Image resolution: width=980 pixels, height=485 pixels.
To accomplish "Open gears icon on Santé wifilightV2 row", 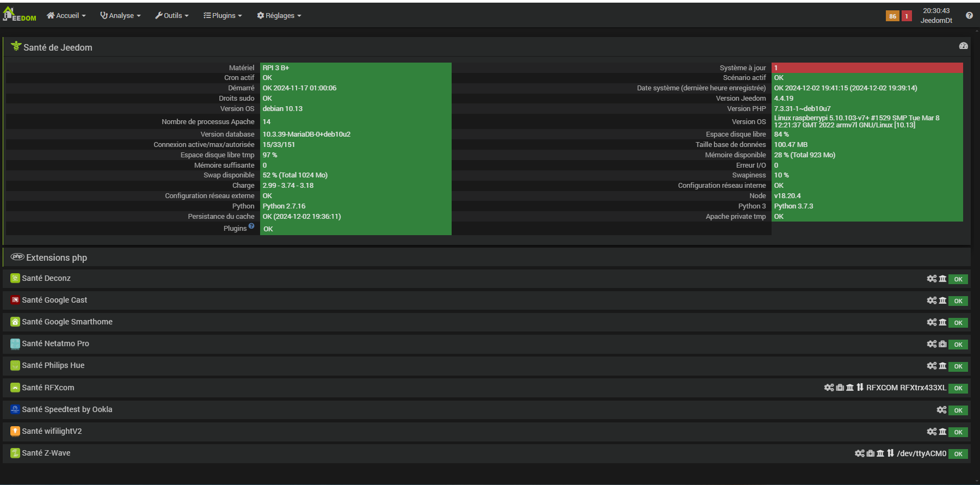I will click(x=932, y=432).
